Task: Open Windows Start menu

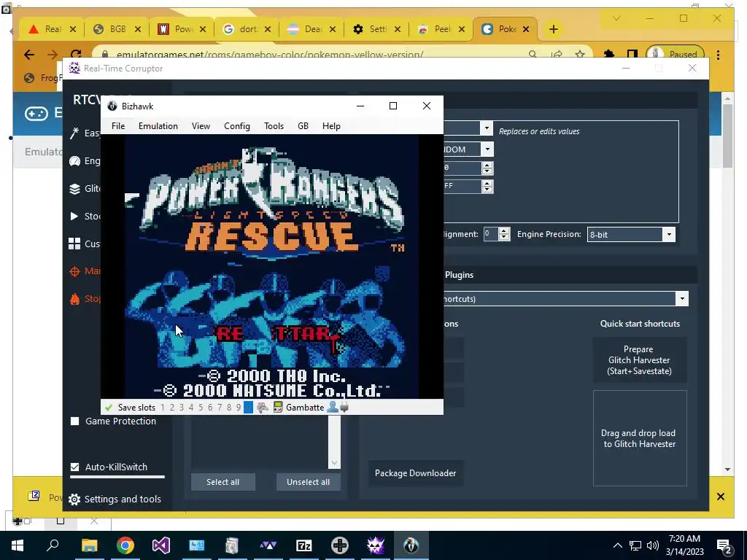Action: click(x=18, y=545)
